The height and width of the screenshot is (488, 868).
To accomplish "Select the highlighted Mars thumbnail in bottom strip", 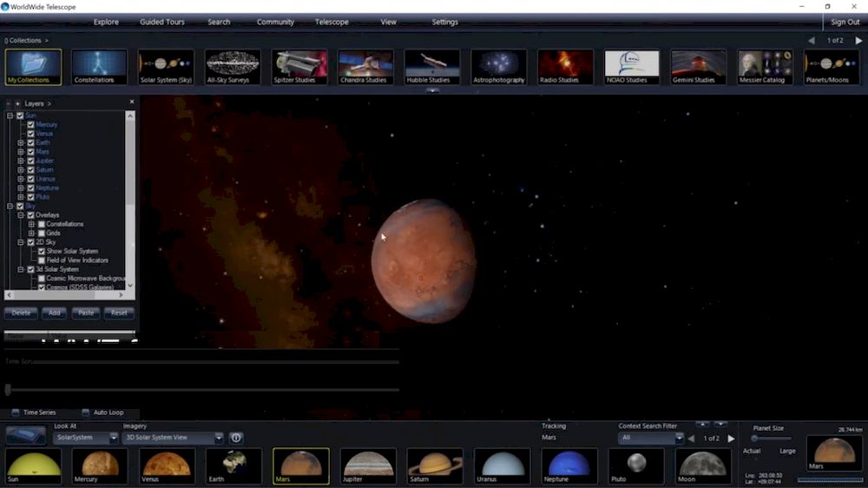I will pyautogui.click(x=300, y=465).
